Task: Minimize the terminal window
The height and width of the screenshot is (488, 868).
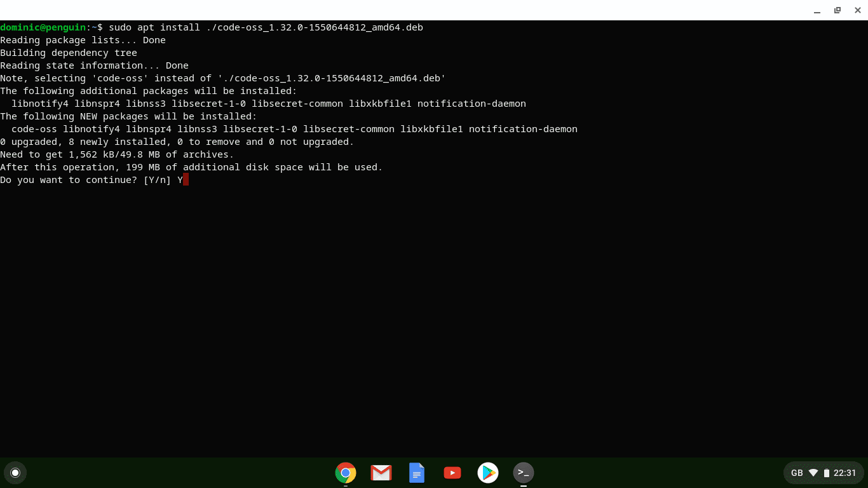Action: tap(817, 10)
